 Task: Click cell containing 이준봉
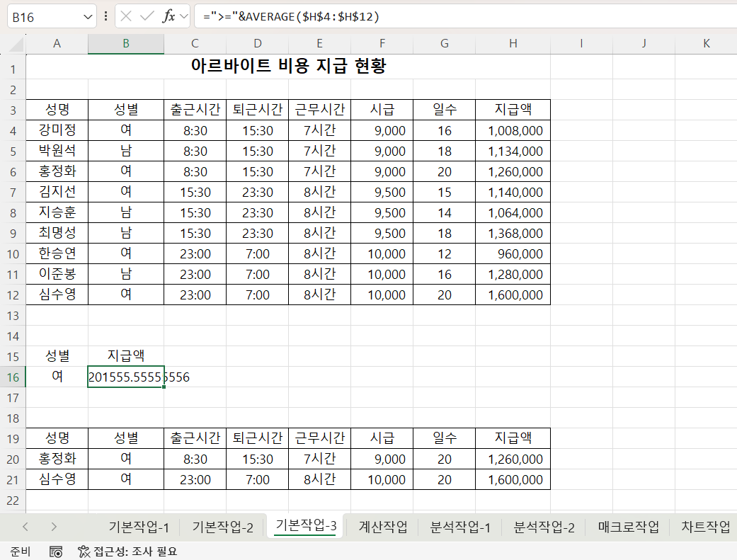click(x=57, y=274)
